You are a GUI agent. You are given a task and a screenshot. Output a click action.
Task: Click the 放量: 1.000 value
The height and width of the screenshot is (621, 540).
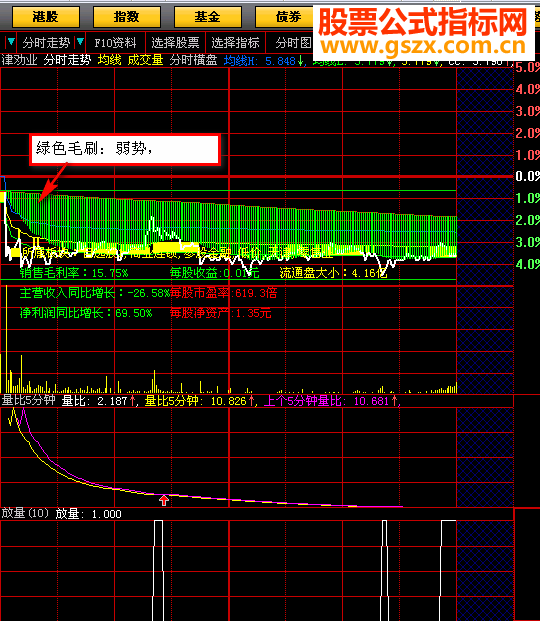coord(88,514)
